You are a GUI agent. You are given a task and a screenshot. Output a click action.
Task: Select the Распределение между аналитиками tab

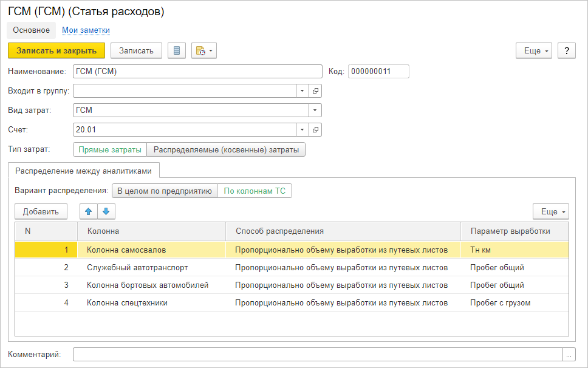pyautogui.click(x=83, y=171)
